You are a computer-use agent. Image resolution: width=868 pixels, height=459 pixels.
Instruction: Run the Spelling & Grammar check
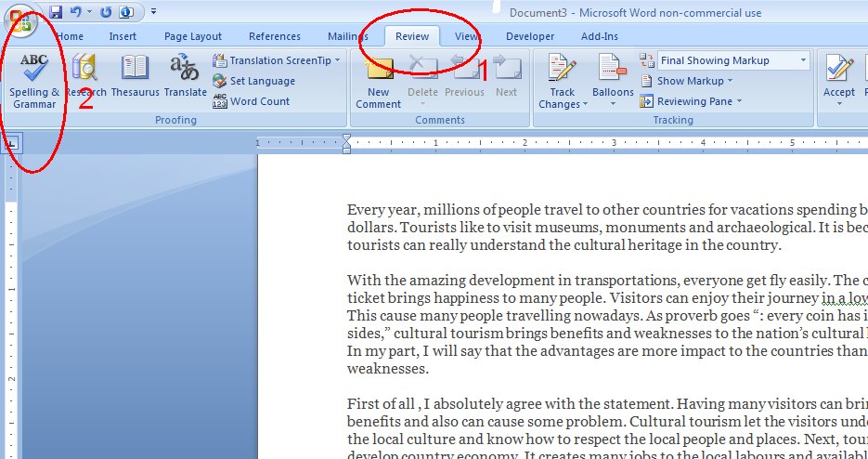click(x=33, y=81)
